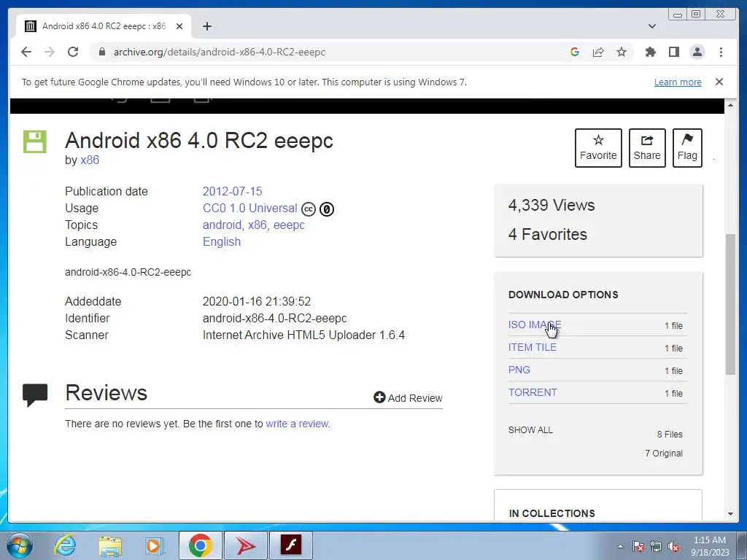Click the page vertical scrollbar thumb
The width and height of the screenshot is (747, 560).
coord(730,304)
